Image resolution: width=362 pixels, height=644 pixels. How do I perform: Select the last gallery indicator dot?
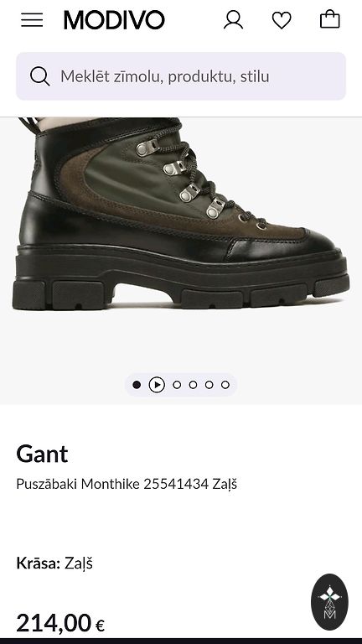point(225,385)
